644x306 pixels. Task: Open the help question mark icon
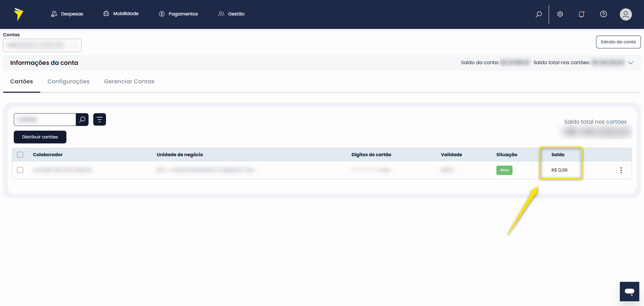click(603, 14)
